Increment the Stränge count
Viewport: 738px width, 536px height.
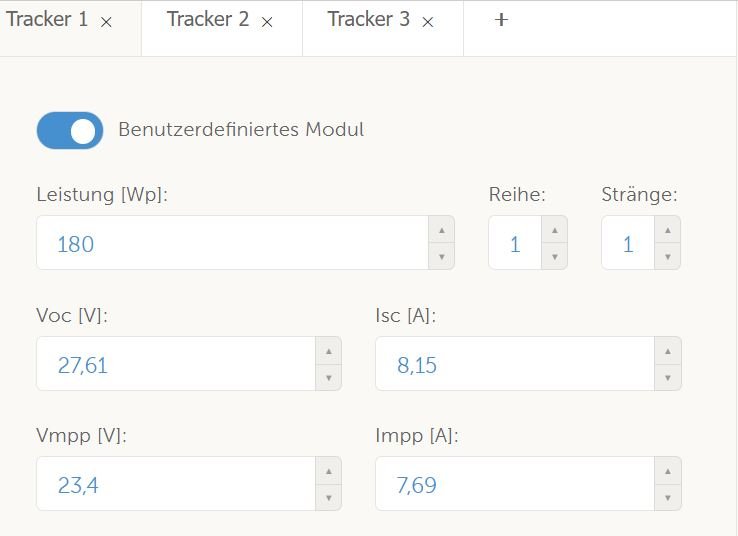tap(667, 230)
